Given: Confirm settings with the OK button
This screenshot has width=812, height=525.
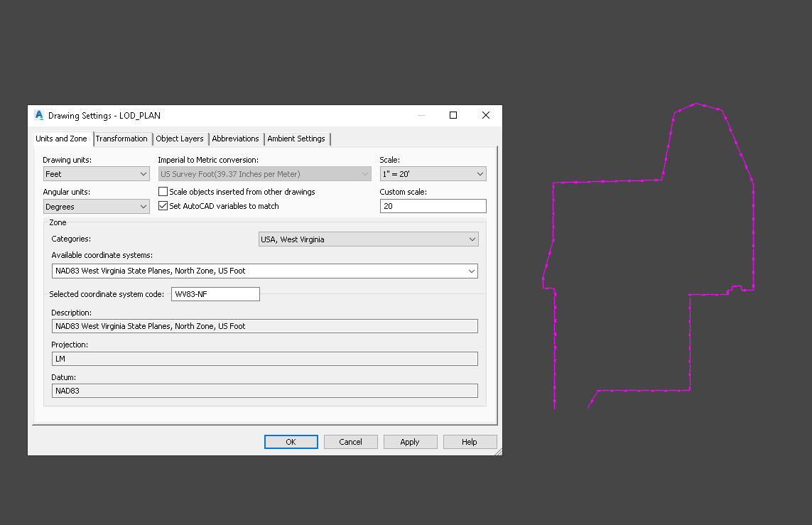Looking at the screenshot, I should (x=291, y=441).
